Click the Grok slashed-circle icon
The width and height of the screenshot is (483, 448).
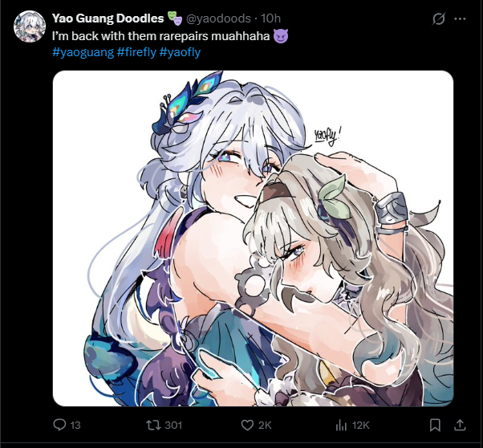tap(438, 19)
